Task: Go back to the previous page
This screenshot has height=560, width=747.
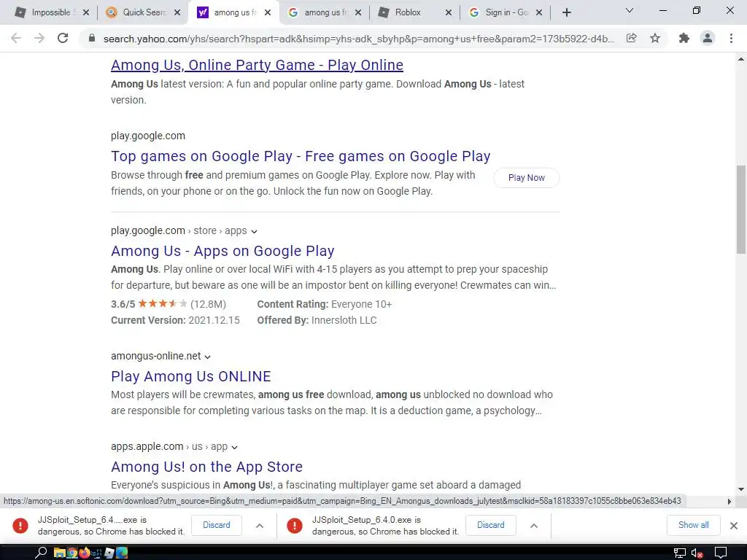Action: [x=16, y=38]
